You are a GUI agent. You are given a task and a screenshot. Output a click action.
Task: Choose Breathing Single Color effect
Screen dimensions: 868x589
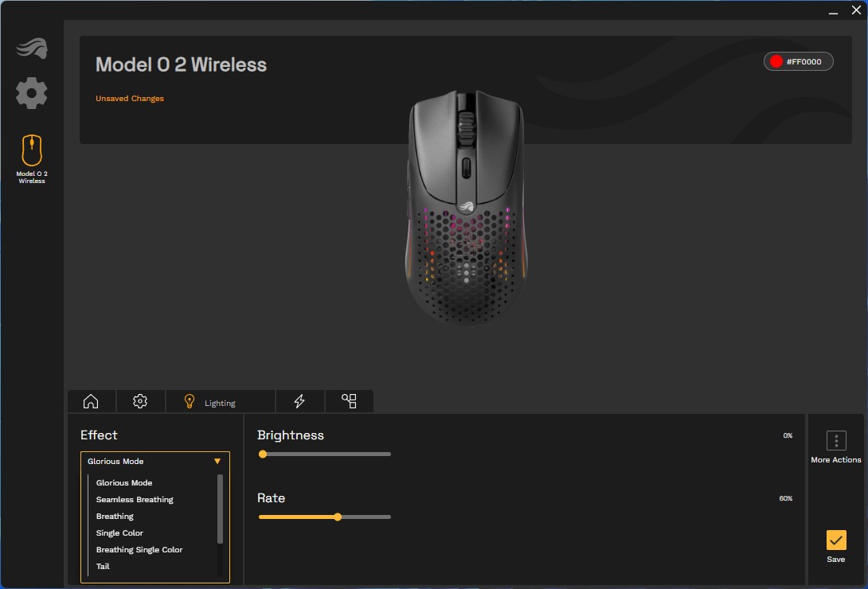point(139,550)
